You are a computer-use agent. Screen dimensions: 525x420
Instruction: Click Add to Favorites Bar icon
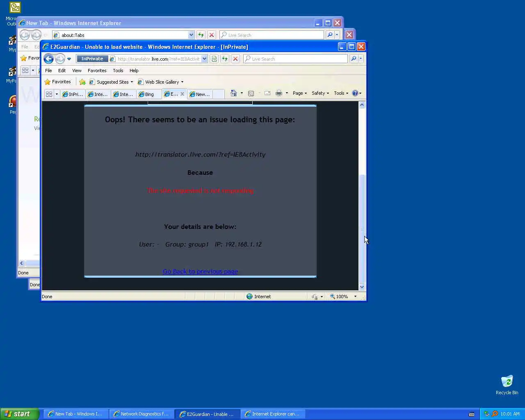(x=82, y=82)
